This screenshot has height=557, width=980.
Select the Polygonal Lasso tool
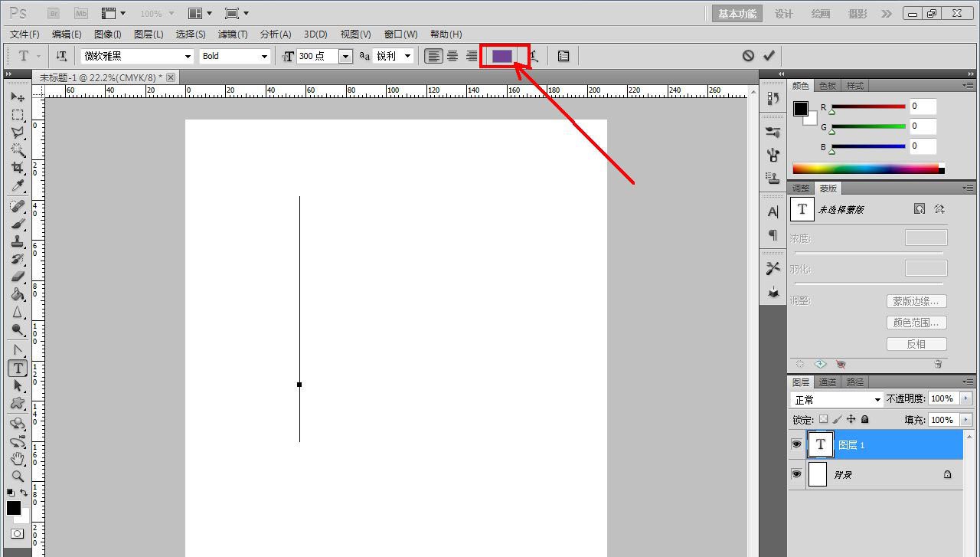pos(17,133)
